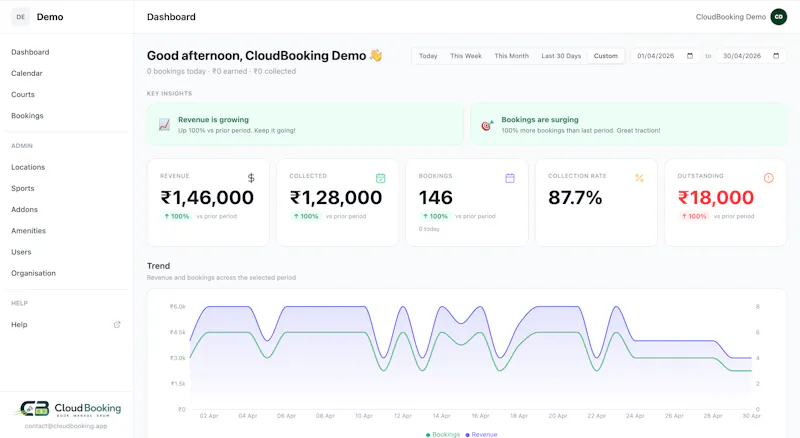Image resolution: width=800 pixels, height=438 pixels.
Task: Click the Bookings are surging insight card
Action: (x=628, y=125)
